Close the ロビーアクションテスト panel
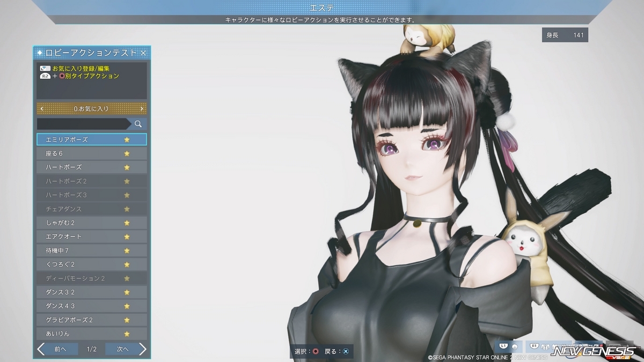This screenshot has width=644, height=362. click(143, 53)
